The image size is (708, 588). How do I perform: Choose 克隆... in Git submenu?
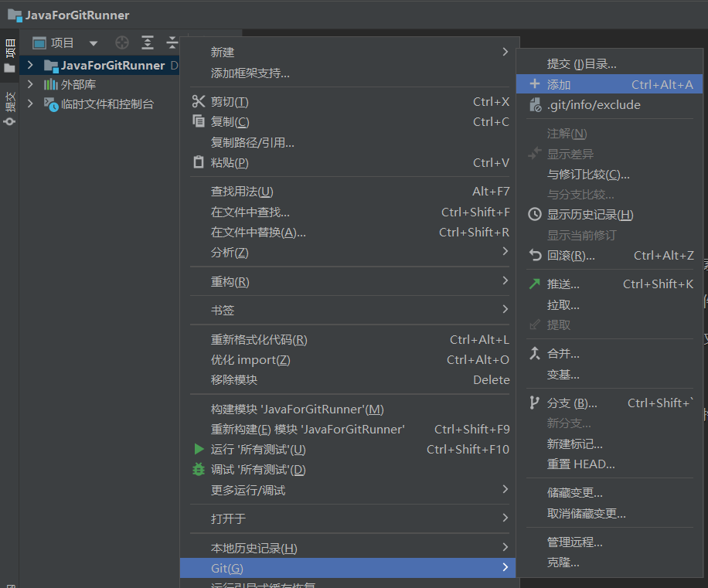pos(610,562)
